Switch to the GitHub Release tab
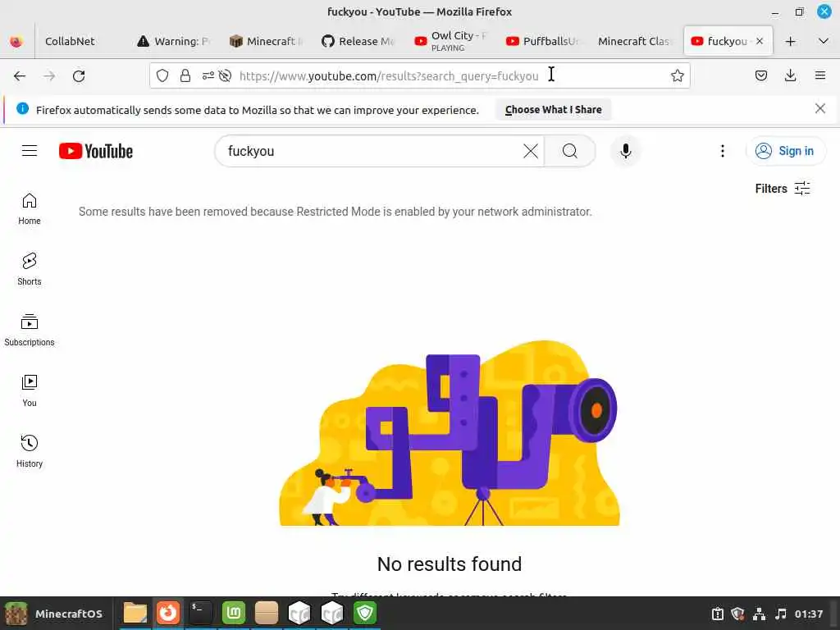 click(x=359, y=41)
